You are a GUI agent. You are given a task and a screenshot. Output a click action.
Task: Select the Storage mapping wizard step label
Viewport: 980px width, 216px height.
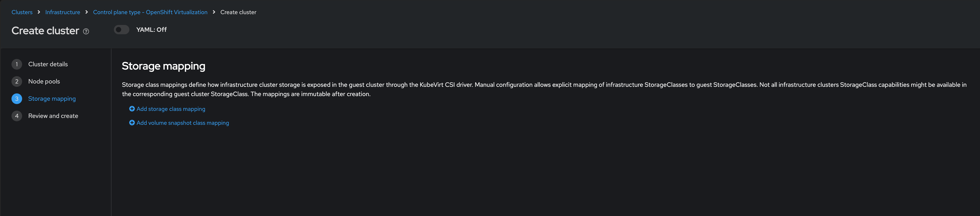point(52,99)
